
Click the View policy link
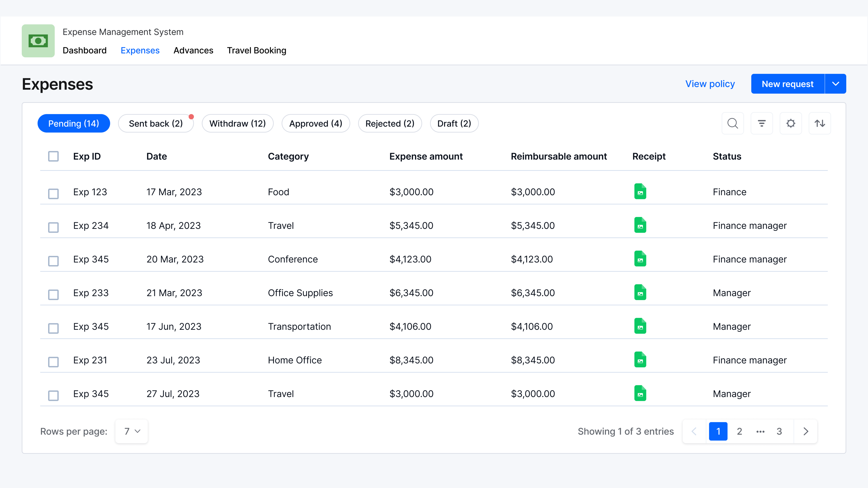click(710, 84)
